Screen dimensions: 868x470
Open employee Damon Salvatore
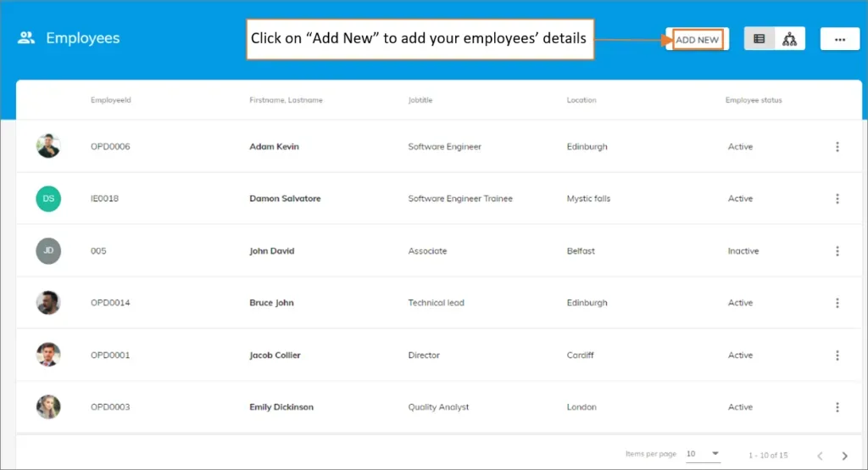(285, 199)
